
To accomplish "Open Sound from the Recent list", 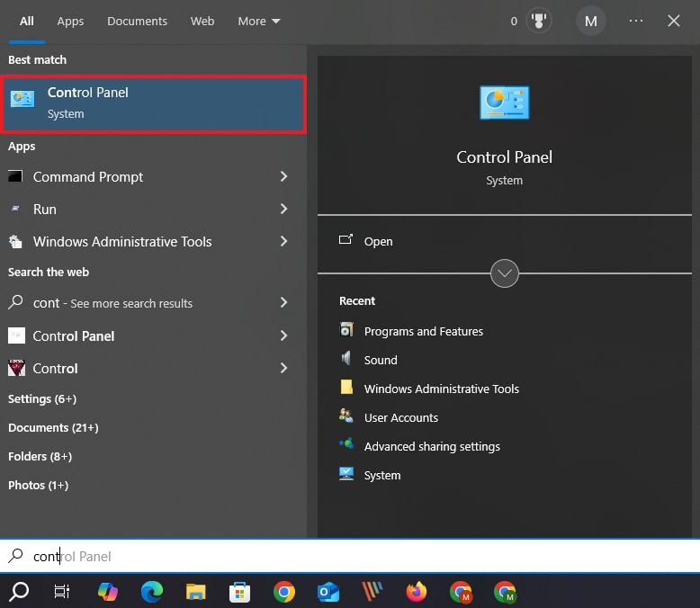I will point(368,360).
